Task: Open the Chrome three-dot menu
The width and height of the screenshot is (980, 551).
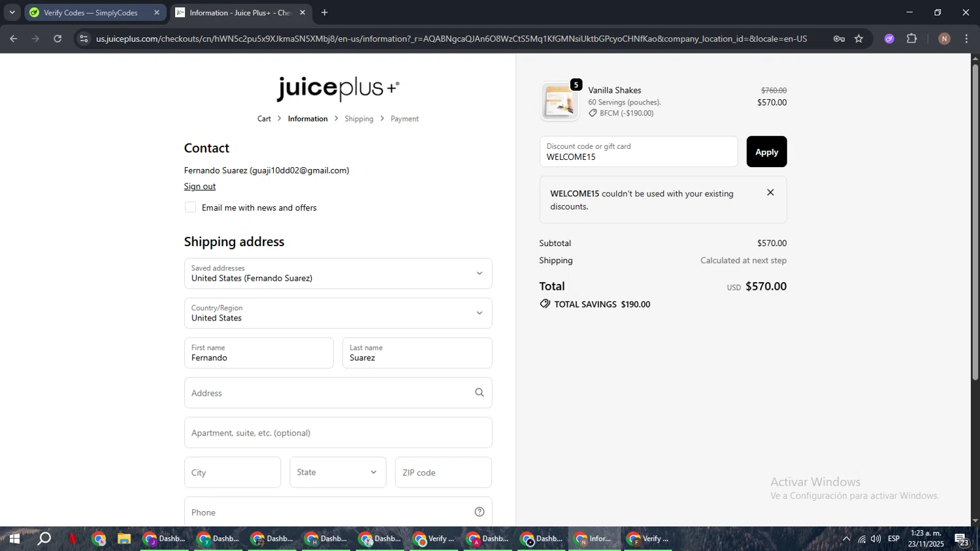Action: pos(966,39)
